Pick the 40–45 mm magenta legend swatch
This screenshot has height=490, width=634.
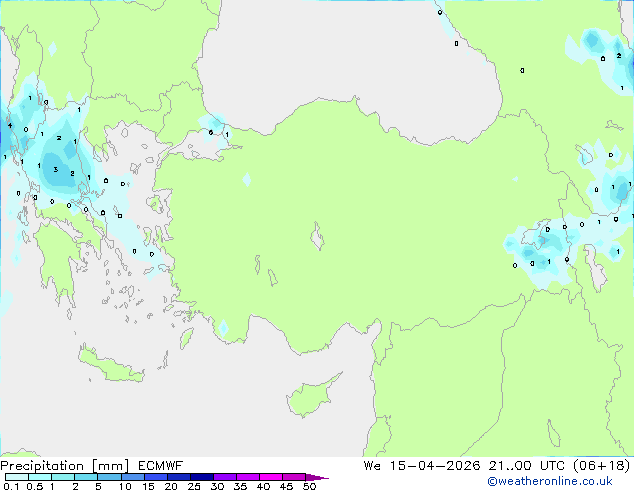coord(271,477)
